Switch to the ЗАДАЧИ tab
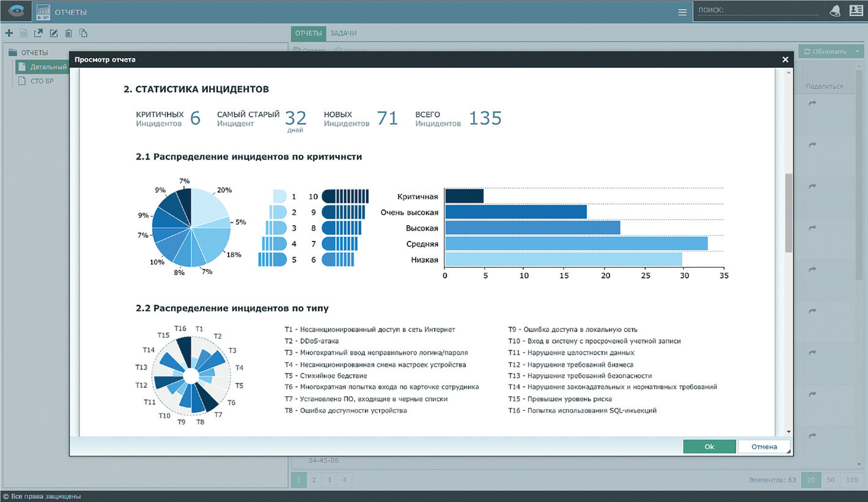Viewport: 868px width, 502px height. [x=343, y=33]
